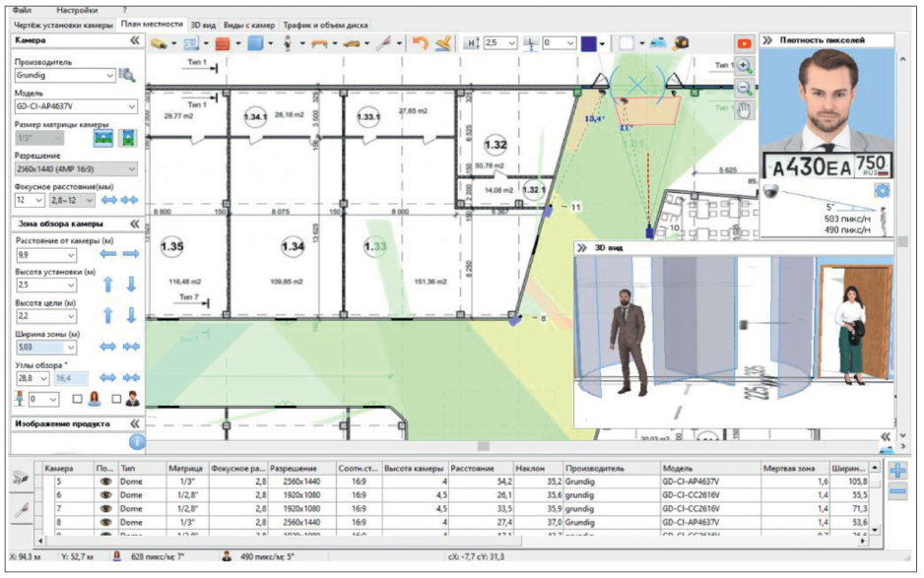
Task: Toggle visibility eye of camera 6
Action: pos(105,495)
